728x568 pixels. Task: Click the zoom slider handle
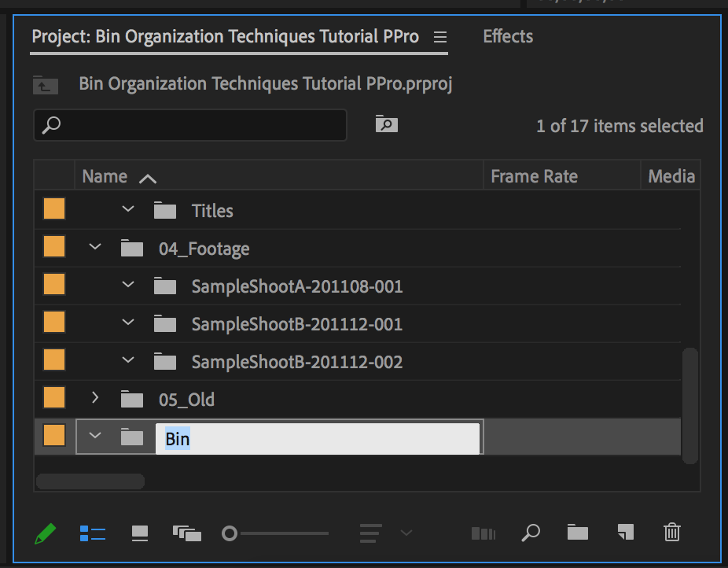(230, 533)
